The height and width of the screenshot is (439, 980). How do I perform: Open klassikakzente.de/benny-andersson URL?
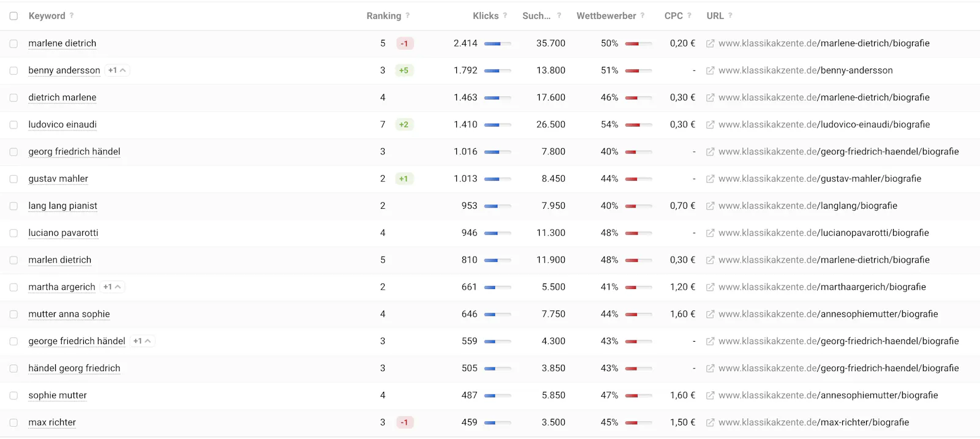click(805, 70)
